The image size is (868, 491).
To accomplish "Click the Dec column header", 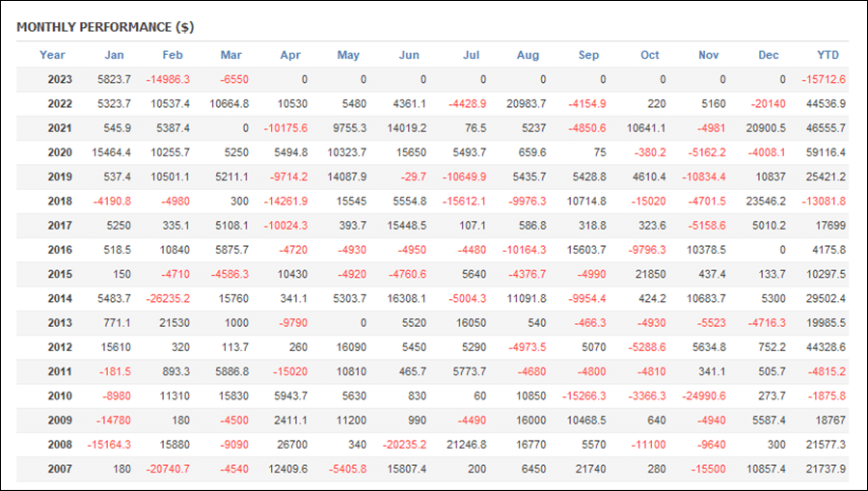I will [x=769, y=55].
